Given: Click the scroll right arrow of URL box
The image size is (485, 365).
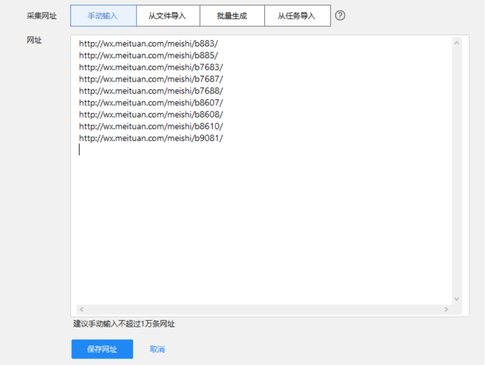Looking at the screenshot, I should [x=446, y=309].
